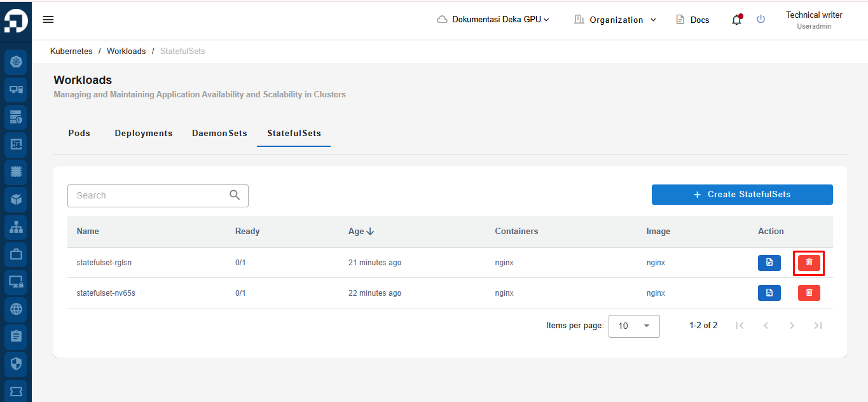
Task: Expand the Dokumentasi Deka GPU dropdown
Action: click(x=493, y=20)
